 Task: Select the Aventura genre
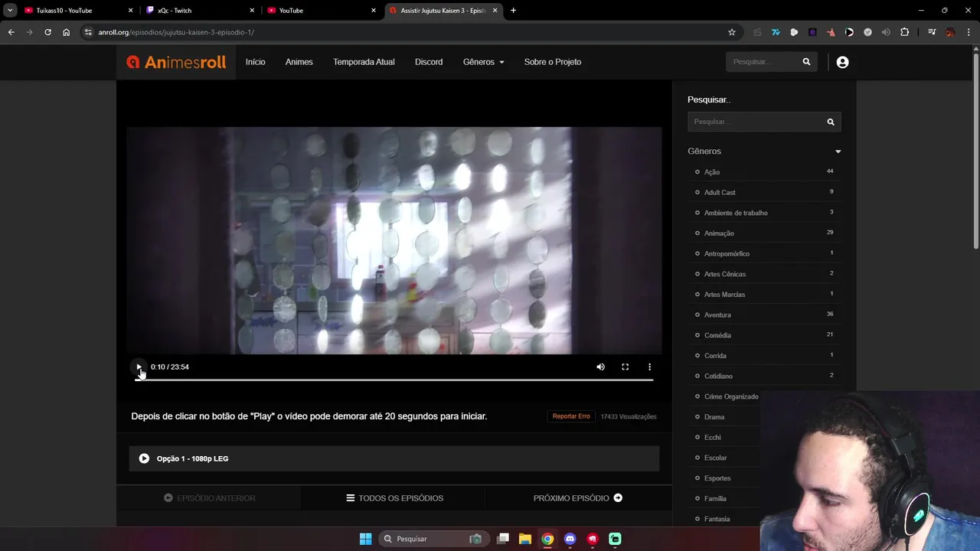[717, 315]
